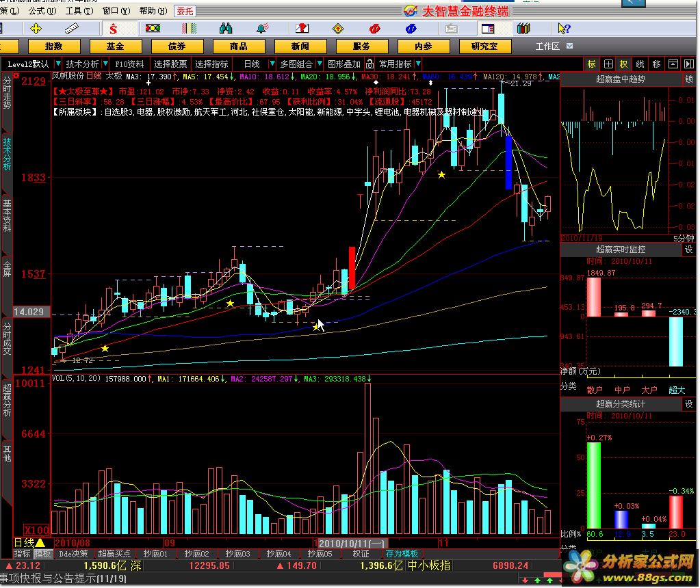Viewport: 700px width, 588px height.
Task: Click the 委托 order button
Action: pyautogui.click(x=185, y=11)
